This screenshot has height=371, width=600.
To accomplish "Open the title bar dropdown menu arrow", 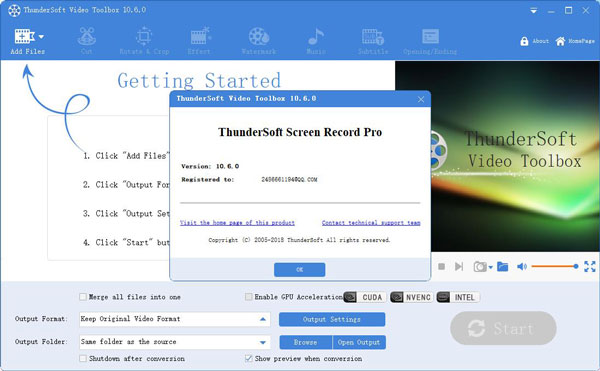I will coord(533,11).
